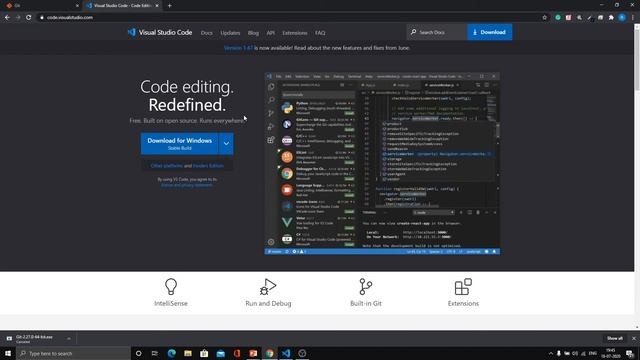Switch to the first Git browser tab
The image size is (640, 360).
[41, 6]
